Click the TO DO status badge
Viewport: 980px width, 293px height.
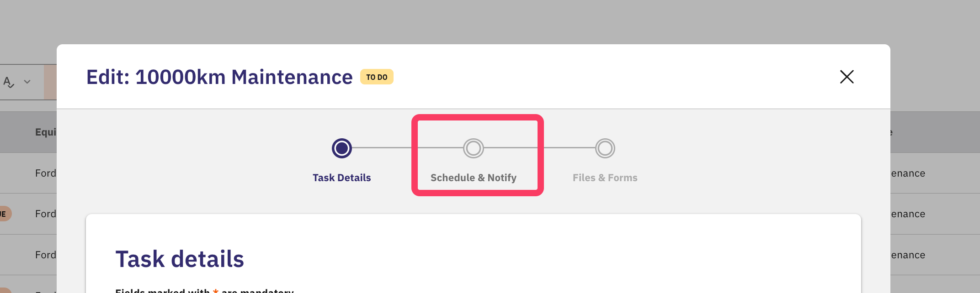[377, 77]
